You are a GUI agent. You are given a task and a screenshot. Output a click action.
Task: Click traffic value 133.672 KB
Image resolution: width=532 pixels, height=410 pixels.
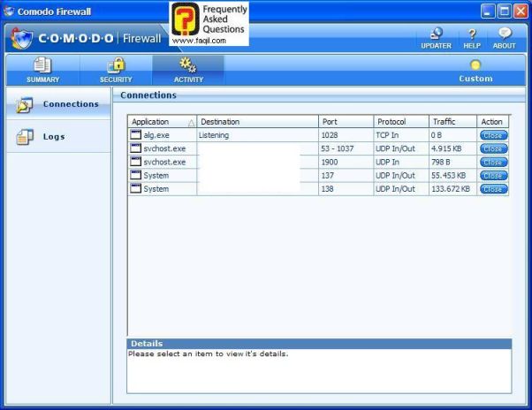(451, 189)
